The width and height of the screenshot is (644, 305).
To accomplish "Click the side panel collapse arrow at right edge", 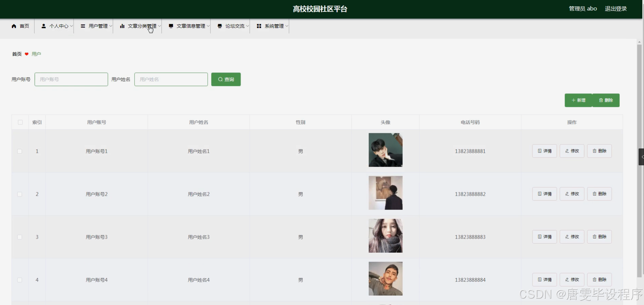I will pyautogui.click(x=641, y=157).
